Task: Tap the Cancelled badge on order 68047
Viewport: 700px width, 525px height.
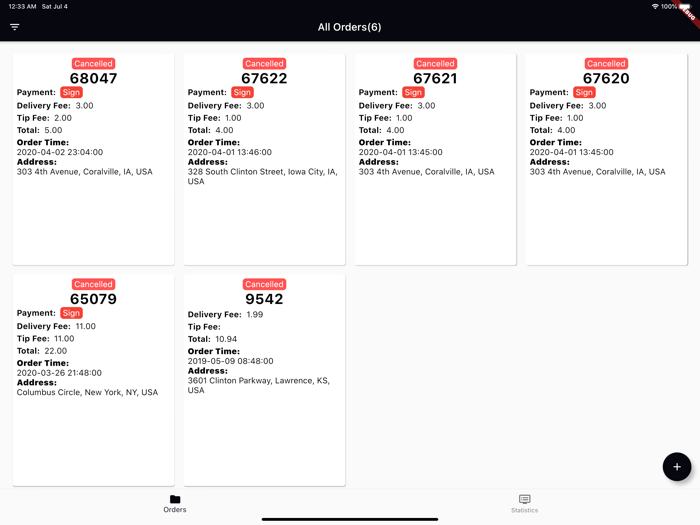Action: tap(93, 63)
